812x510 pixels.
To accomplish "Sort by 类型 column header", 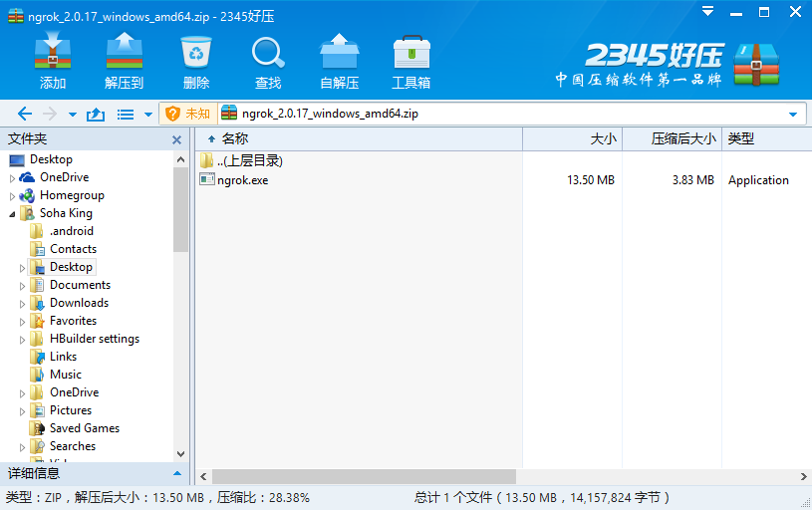I will tap(767, 138).
